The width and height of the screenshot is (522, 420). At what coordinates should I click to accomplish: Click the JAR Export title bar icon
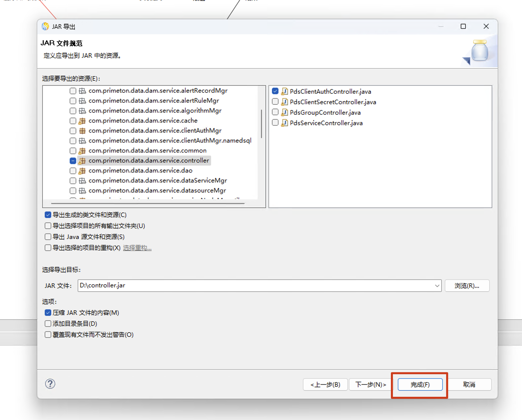[45, 26]
